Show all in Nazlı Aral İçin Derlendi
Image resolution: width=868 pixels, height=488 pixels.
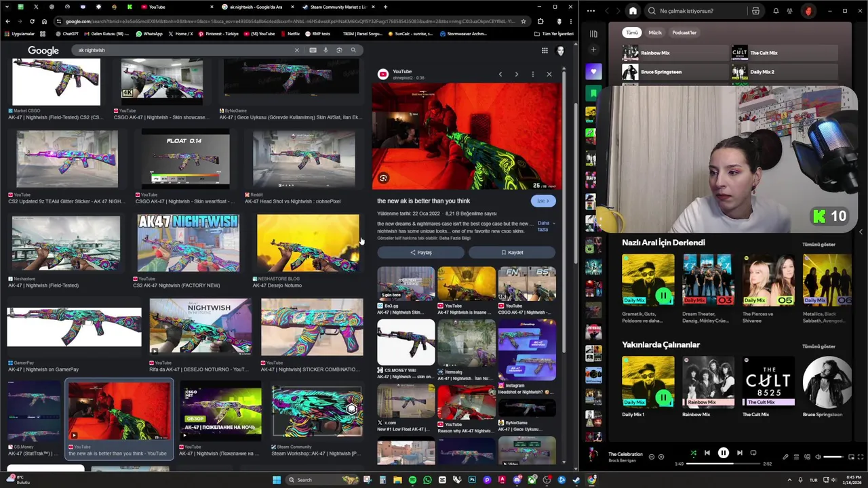click(x=818, y=244)
